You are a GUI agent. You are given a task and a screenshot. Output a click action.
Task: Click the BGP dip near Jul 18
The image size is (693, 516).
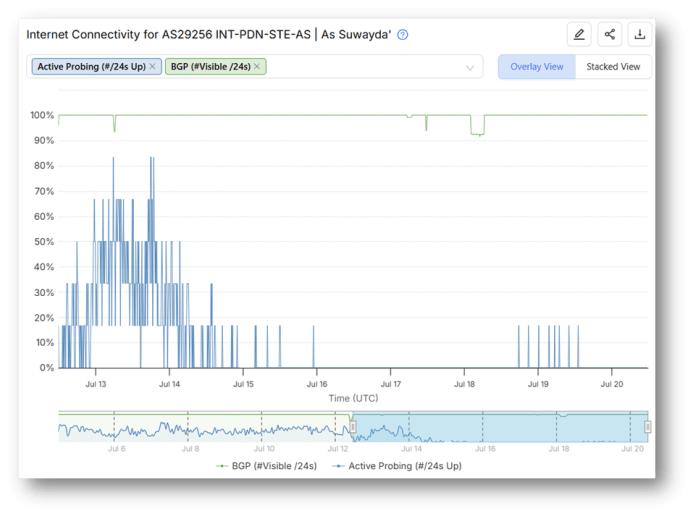477,132
